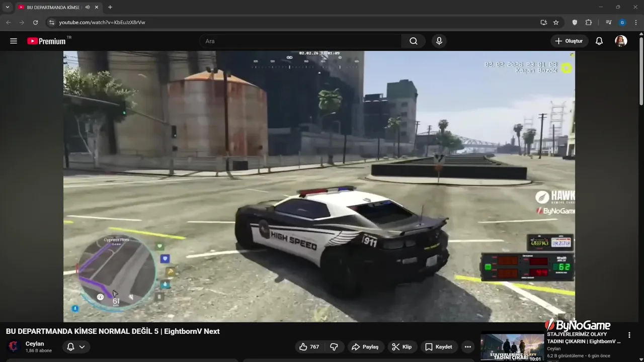Click the 1,86 B abone subscriber count
Screen dimensions: 644x362
[x=39, y=351]
